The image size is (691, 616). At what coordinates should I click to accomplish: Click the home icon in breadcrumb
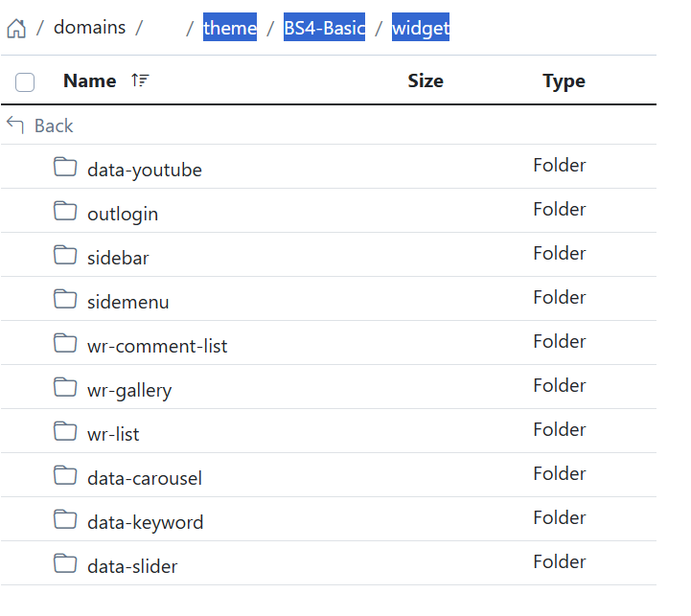[x=16, y=29]
